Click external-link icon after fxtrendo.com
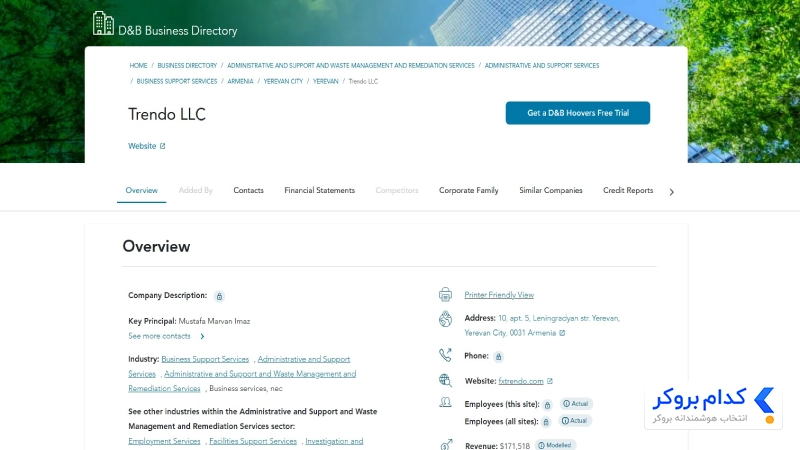800x450 pixels. point(550,381)
